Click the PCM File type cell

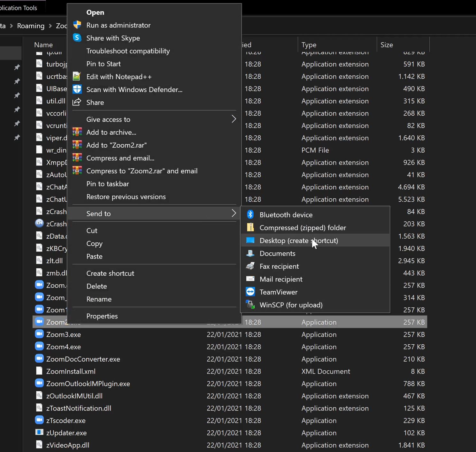click(x=315, y=150)
